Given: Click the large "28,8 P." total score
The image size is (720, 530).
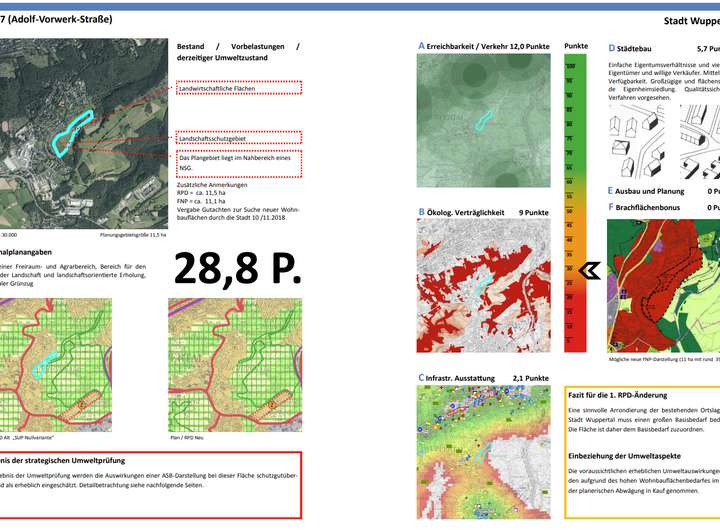Looking at the screenshot, I should pyautogui.click(x=237, y=268).
